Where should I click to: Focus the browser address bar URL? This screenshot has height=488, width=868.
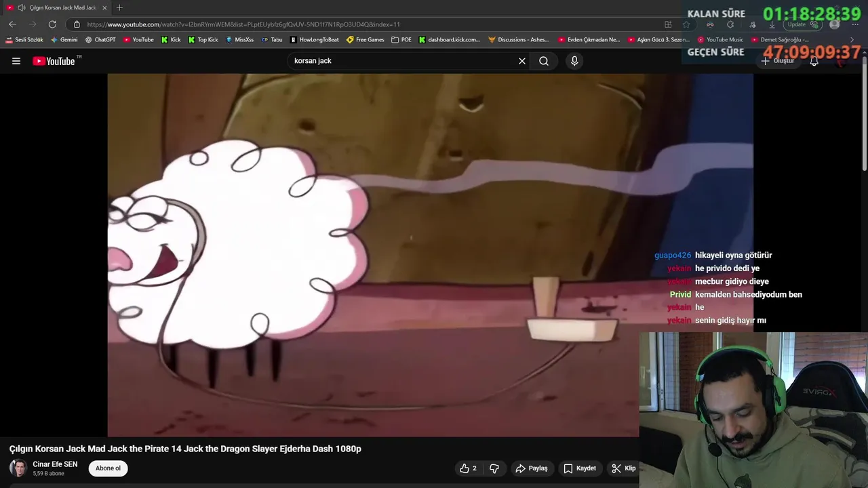pyautogui.click(x=243, y=24)
